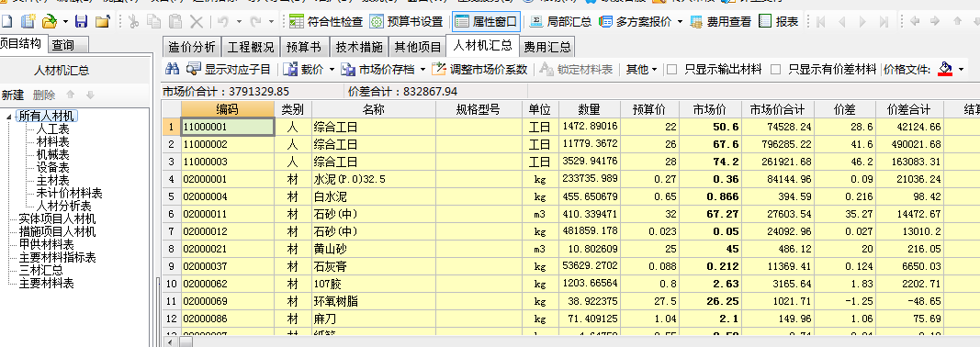This screenshot has width=980, height=347.
Task: Open the 其他 dropdown menu
Action: click(x=641, y=70)
